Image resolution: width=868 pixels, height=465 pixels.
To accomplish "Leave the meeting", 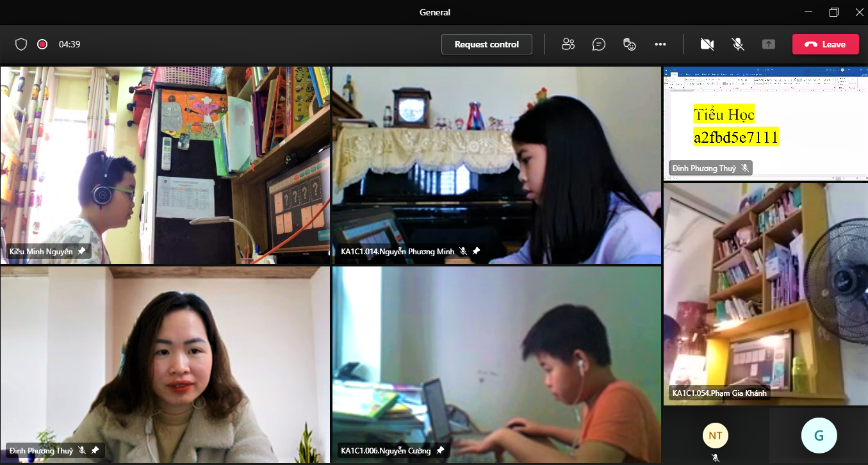I will pos(825,44).
